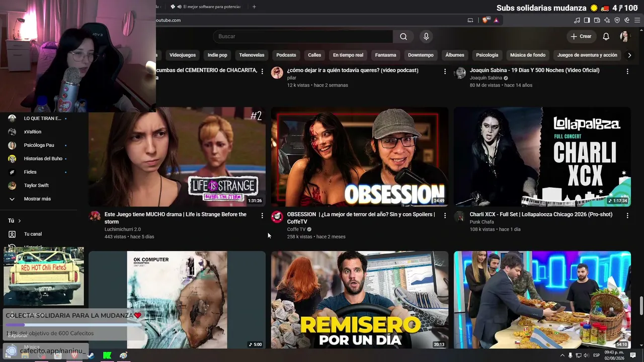Open Fieles subscription in sidebar
The height and width of the screenshot is (362, 644).
tap(30, 172)
